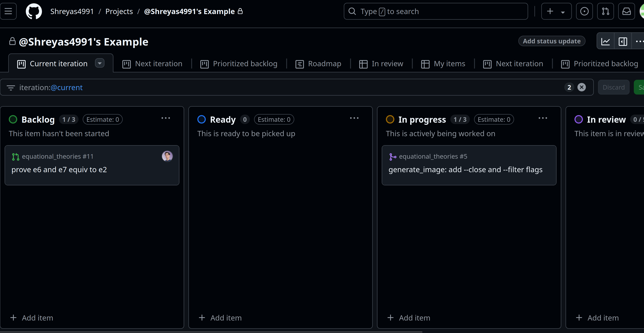Image resolution: width=644 pixels, height=333 pixels.
Task: Switch to the In review tab
Action: click(381, 64)
